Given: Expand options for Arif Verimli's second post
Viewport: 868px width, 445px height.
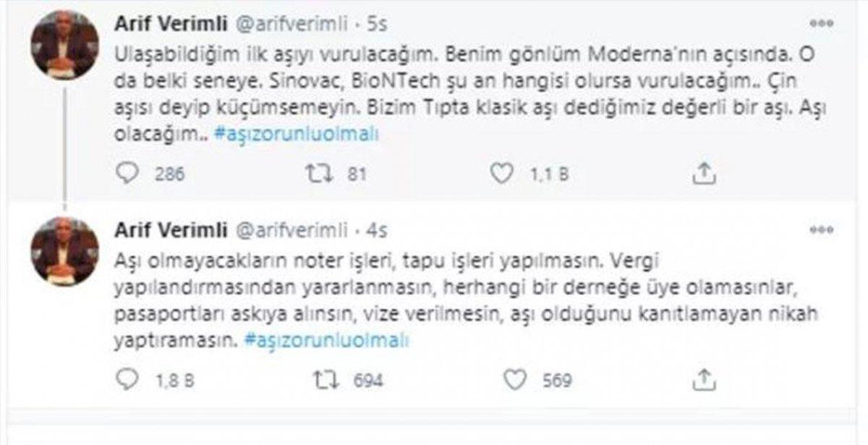Looking at the screenshot, I should click(821, 228).
